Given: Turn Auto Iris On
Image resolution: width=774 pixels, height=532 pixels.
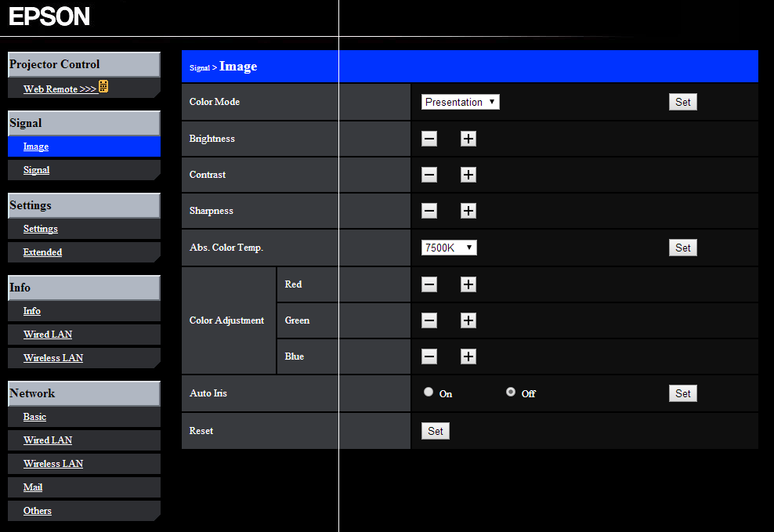Looking at the screenshot, I should [x=428, y=392].
